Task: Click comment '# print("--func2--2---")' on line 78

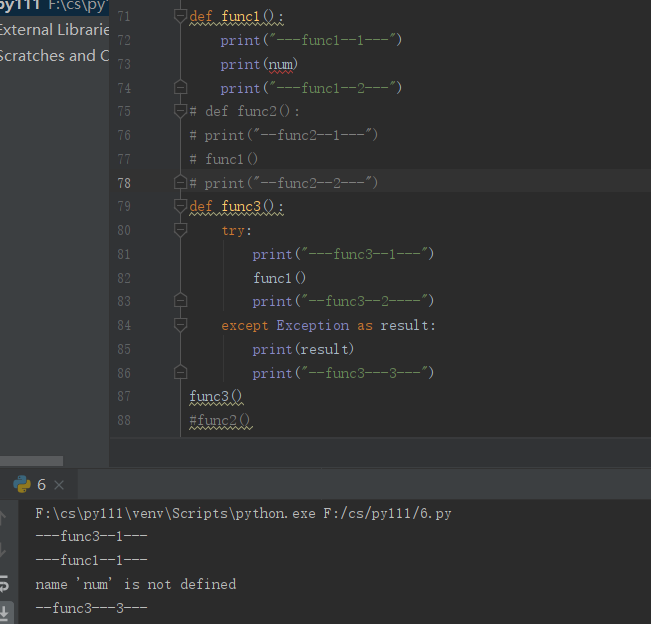Action: coord(284,183)
